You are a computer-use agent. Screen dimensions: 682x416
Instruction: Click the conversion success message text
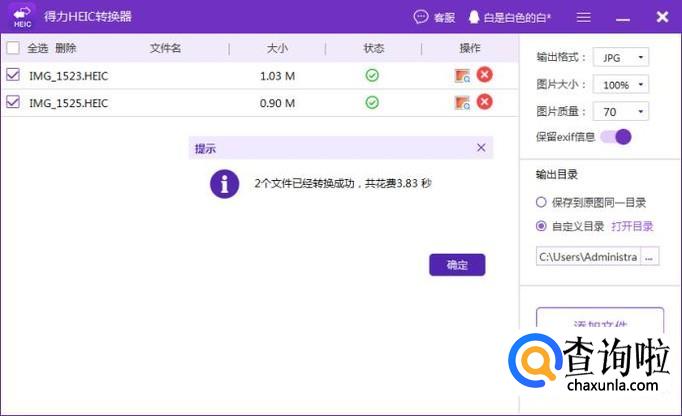click(343, 183)
